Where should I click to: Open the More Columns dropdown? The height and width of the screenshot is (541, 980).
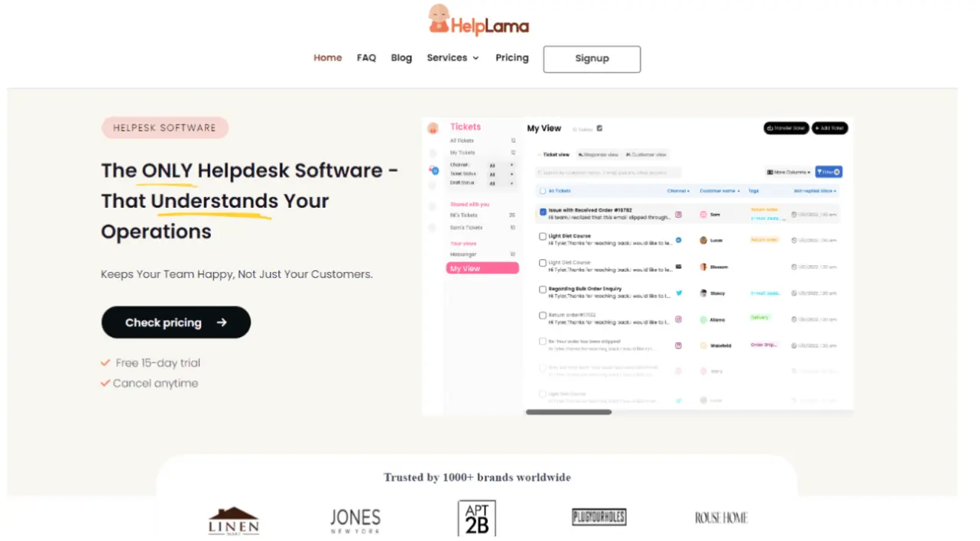pos(788,172)
